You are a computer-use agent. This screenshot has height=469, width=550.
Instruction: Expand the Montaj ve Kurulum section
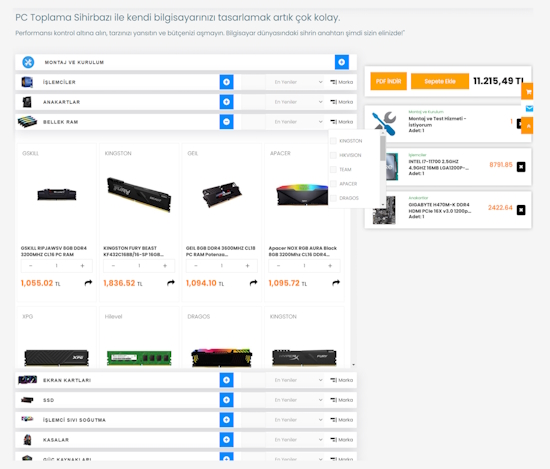click(x=342, y=62)
